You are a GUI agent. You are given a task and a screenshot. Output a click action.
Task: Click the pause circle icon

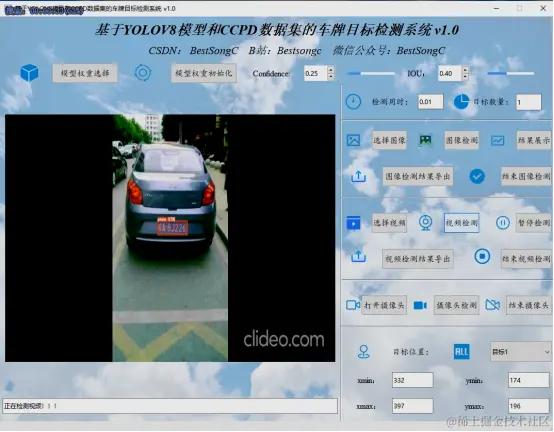[x=502, y=223]
